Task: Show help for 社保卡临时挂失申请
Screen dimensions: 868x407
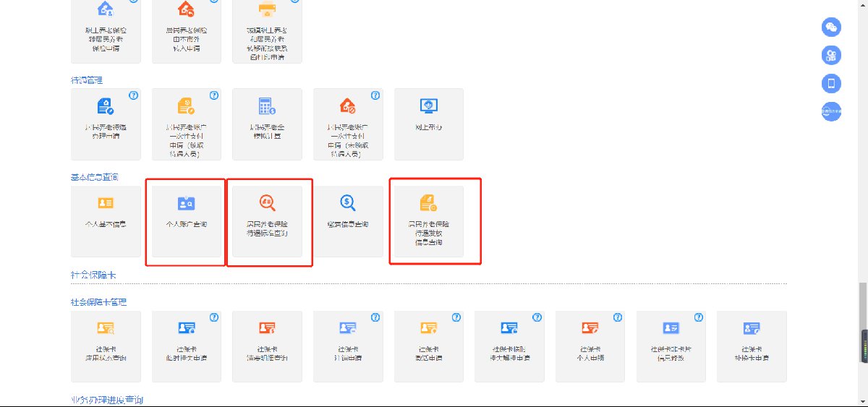Action: pos(214,317)
